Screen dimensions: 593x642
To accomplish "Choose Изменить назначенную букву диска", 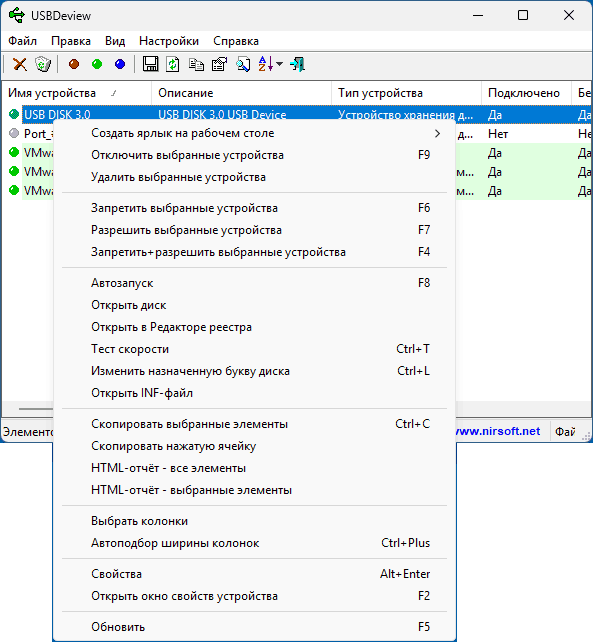I will coord(254,371).
